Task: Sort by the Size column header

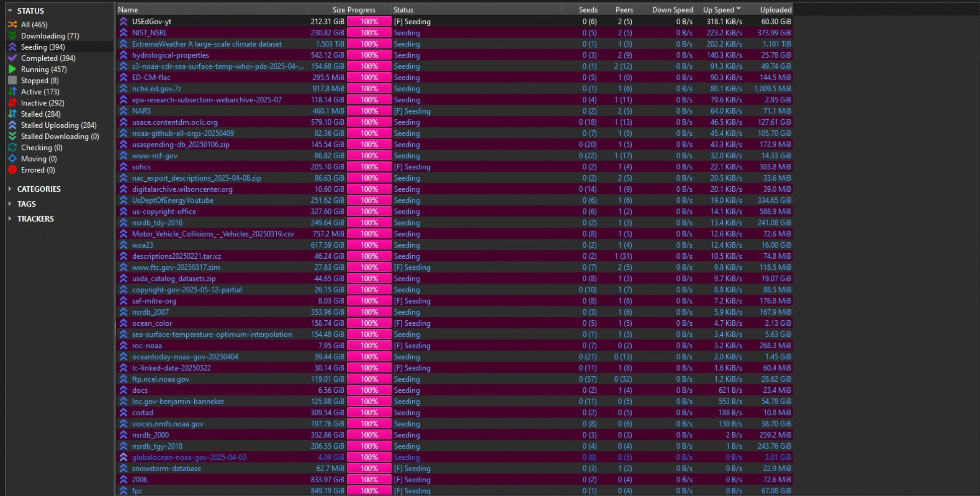Action: (x=327, y=10)
